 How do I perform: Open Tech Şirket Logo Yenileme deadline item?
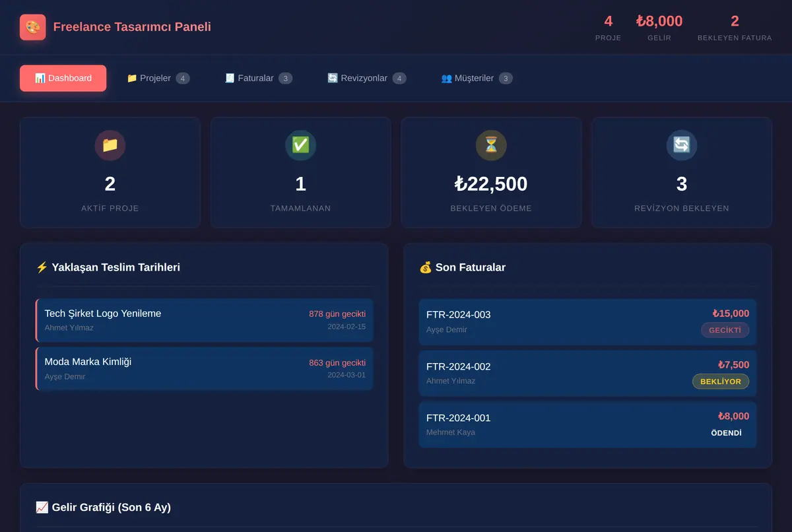click(205, 320)
